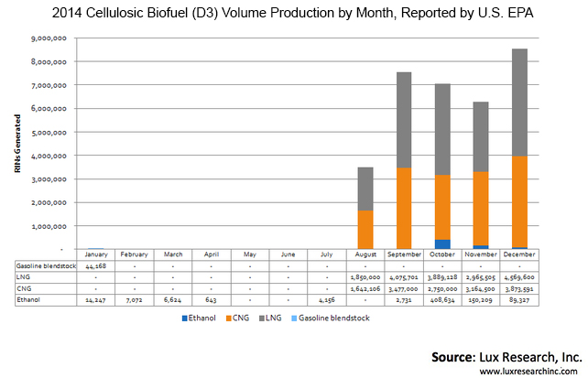Click the May column header

click(250, 254)
